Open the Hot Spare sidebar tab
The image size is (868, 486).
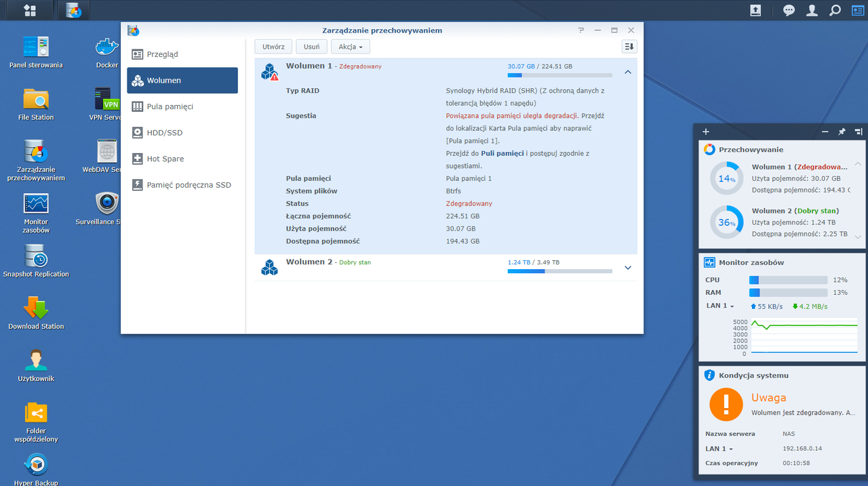(x=182, y=159)
